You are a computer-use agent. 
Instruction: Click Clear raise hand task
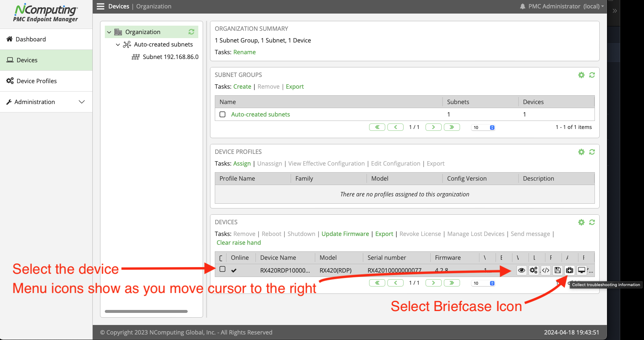click(x=239, y=243)
